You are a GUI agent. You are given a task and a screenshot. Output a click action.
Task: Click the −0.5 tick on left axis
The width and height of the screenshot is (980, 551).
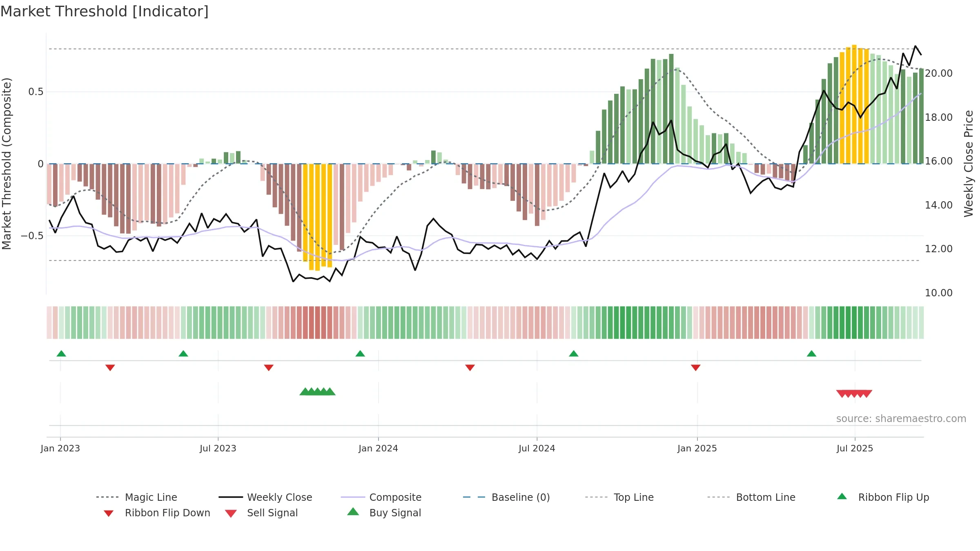point(32,236)
